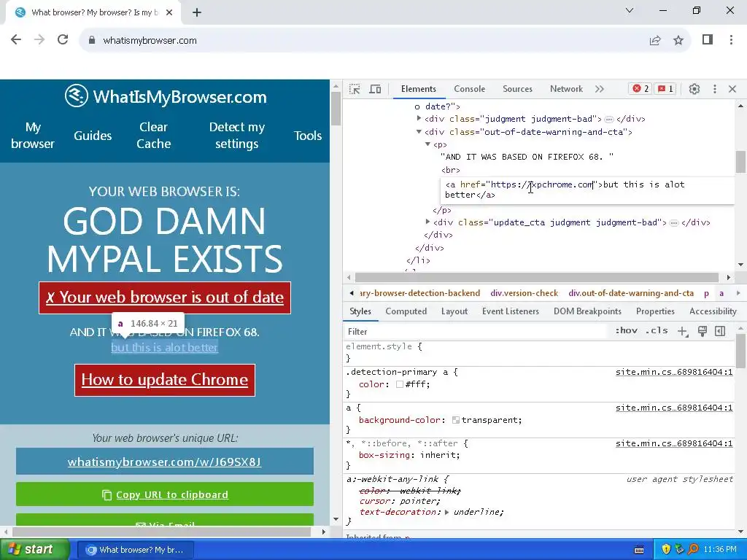Image resolution: width=747 pixels, height=560 pixels.
Task: Open the Clear Cache nav item
Action: (x=153, y=135)
